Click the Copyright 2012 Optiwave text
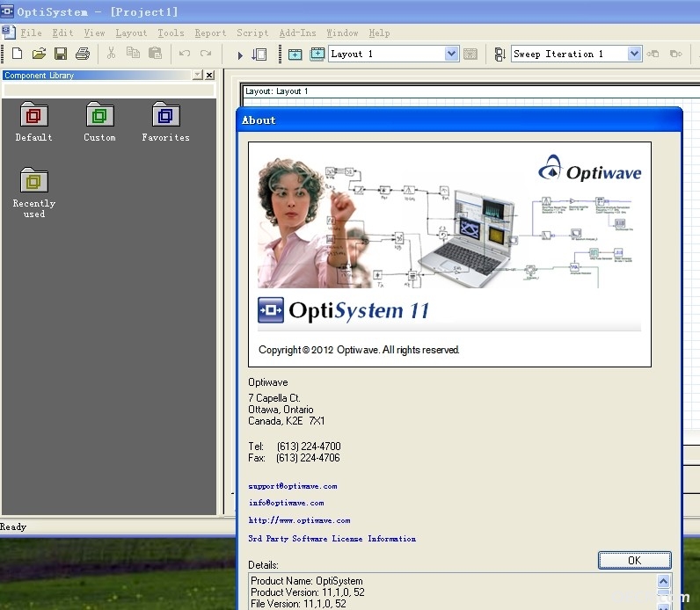The image size is (700, 610). [x=359, y=350]
